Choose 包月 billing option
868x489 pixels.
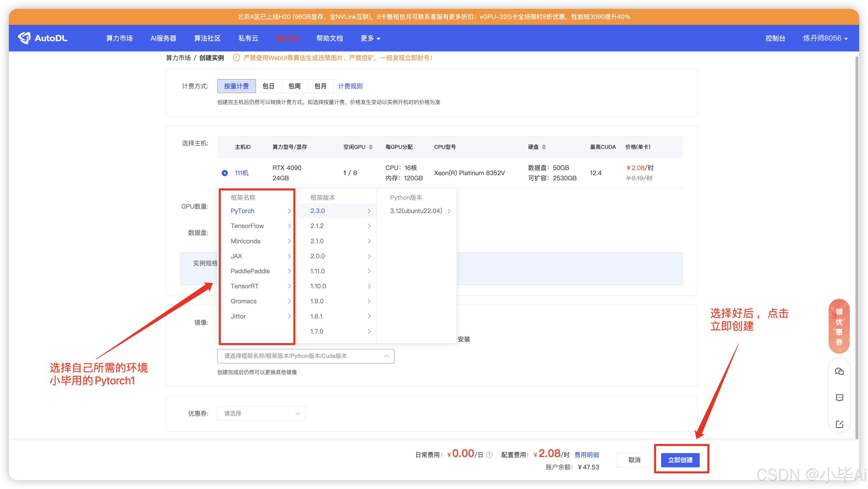[x=320, y=86]
